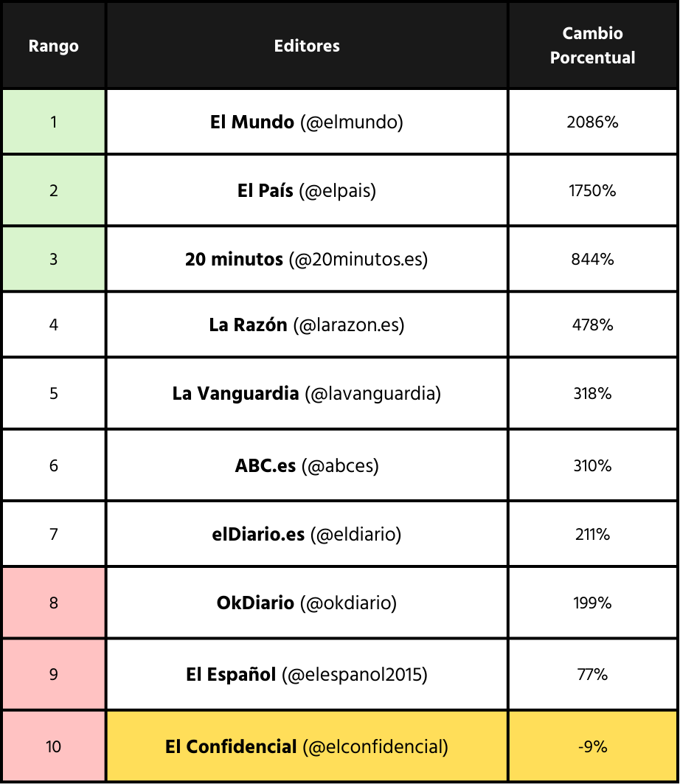The width and height of the screenshot is (680, 784).
Task: Click the elDiario.es (@eldiario) entry
Action: point(307,535)
